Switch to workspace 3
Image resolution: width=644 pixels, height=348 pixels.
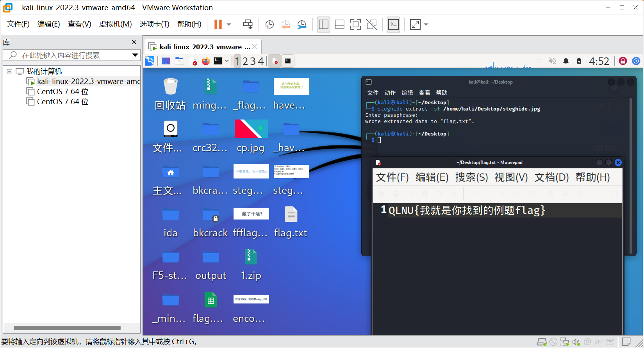coord(253,61)
